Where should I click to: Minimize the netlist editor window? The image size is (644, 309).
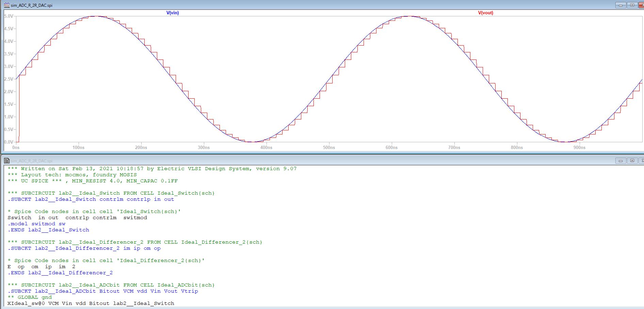(x=621, y=161)
